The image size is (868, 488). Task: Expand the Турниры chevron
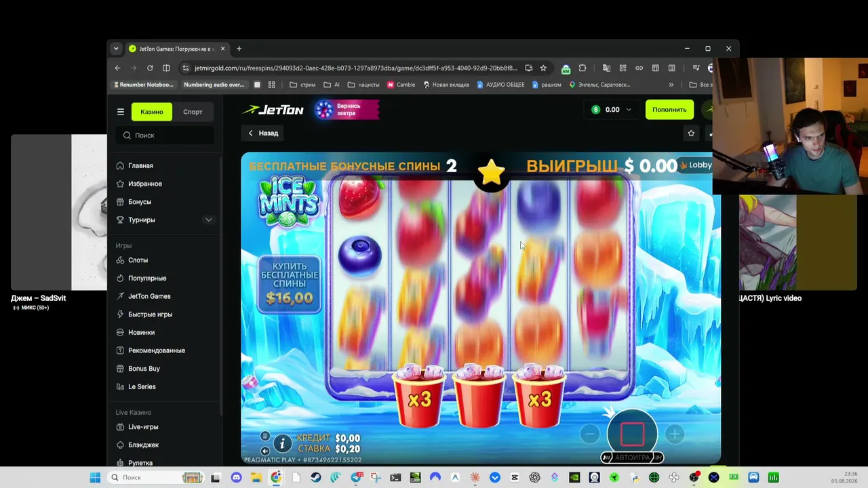(x=209, y=220)
